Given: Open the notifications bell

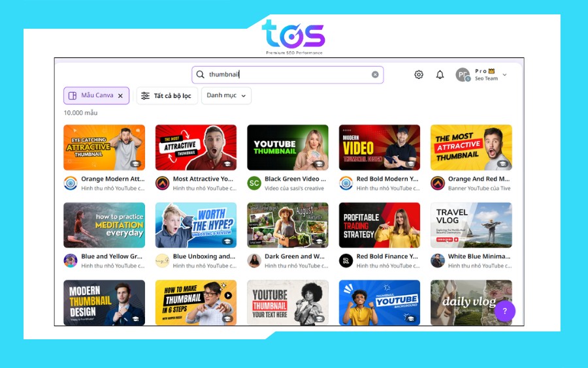Looking at the screenshot, I should point(440,75).
